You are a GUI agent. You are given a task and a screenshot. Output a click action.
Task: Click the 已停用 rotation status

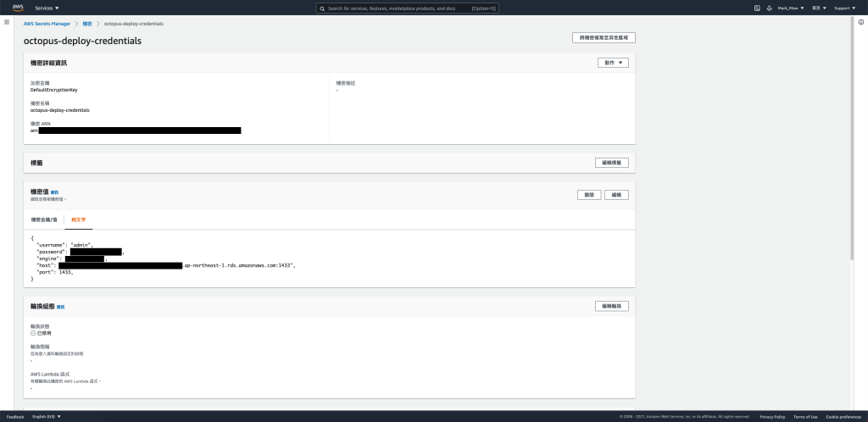tap(41, 334)
